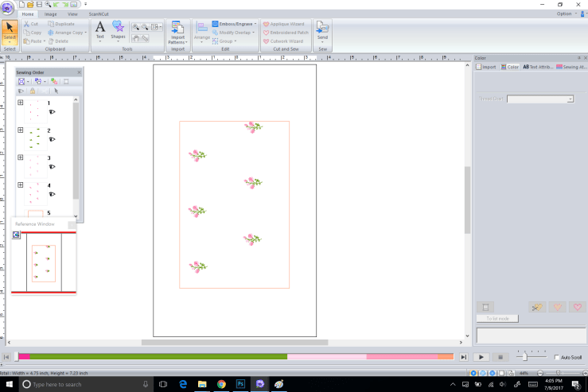Open the Text tool
This screenshot has width=588, height=392.
coord(100,30)
